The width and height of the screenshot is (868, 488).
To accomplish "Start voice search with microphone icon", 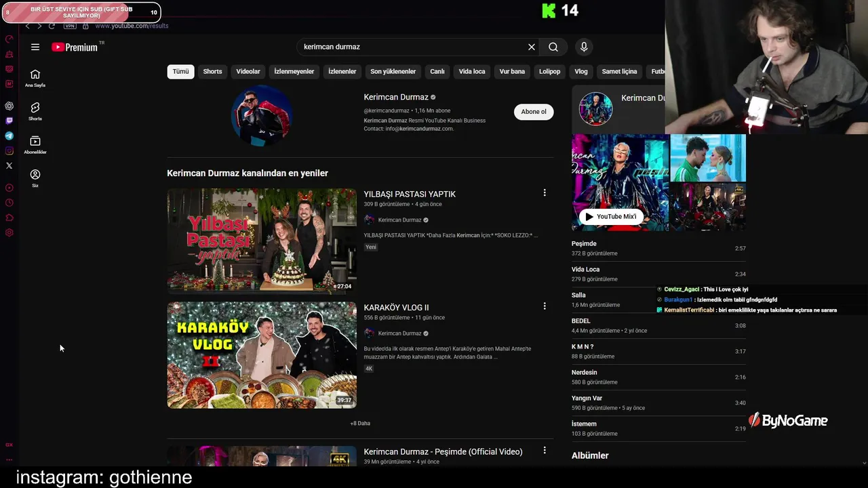I will click(584, 47).
